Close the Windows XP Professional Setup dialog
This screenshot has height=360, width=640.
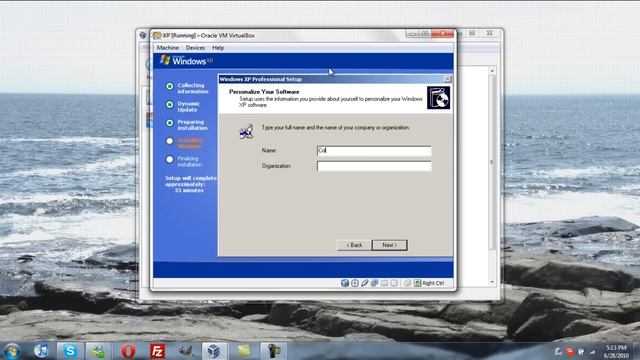(x=447, y=79)
